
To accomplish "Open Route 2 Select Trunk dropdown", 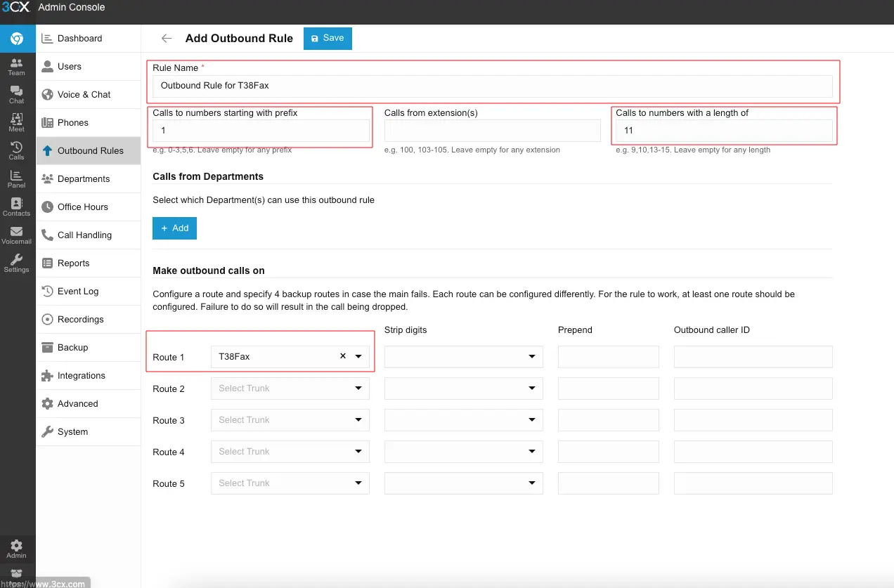I will (x=290, y=388).
